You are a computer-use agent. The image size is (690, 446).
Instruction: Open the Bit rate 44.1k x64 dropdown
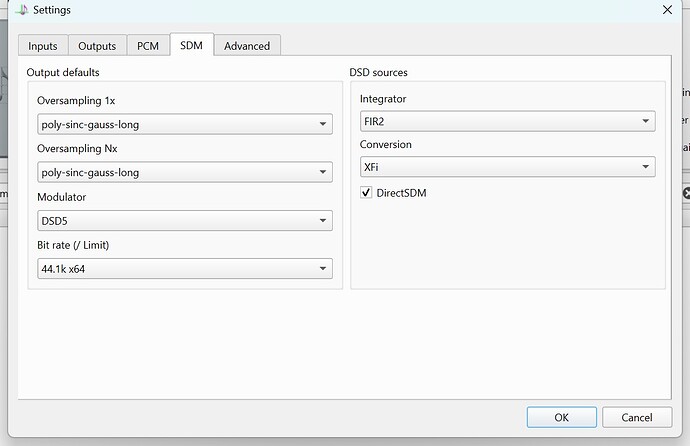pyautogui.click(x=185, y=269)
